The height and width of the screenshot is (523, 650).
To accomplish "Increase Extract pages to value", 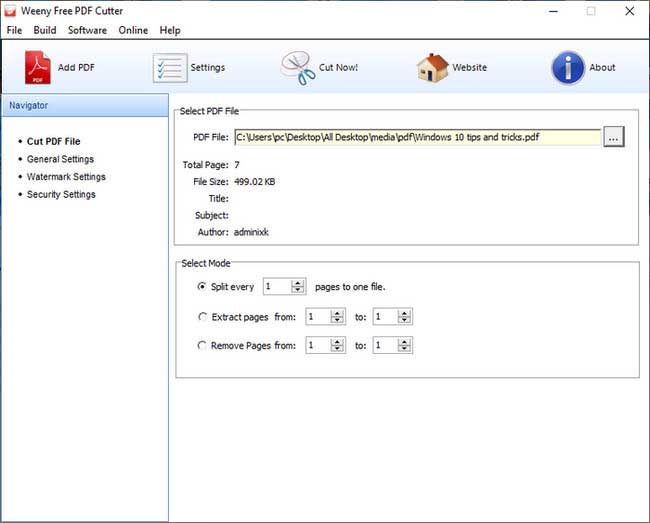I will pyautogui.click(x=404, y=314).
